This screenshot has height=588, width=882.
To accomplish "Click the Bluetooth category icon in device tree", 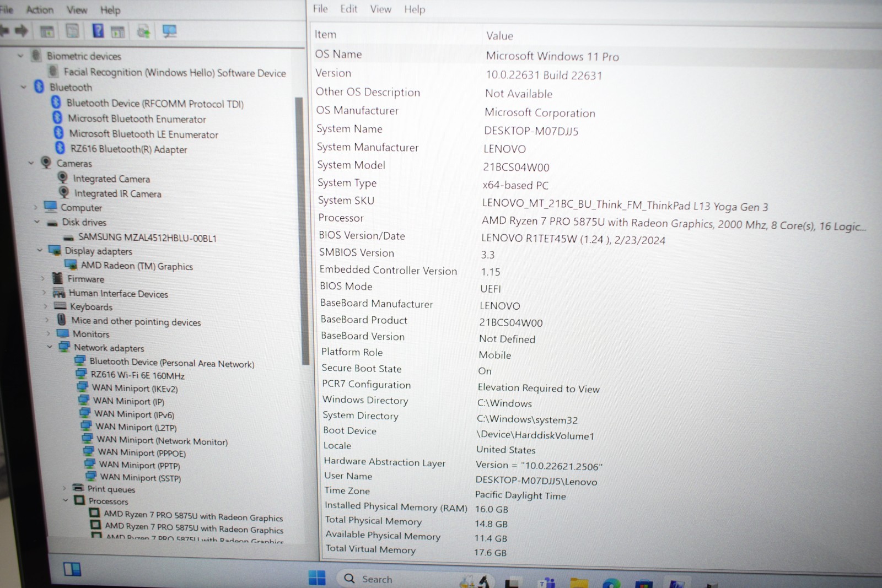I will (x=39, y=87).
